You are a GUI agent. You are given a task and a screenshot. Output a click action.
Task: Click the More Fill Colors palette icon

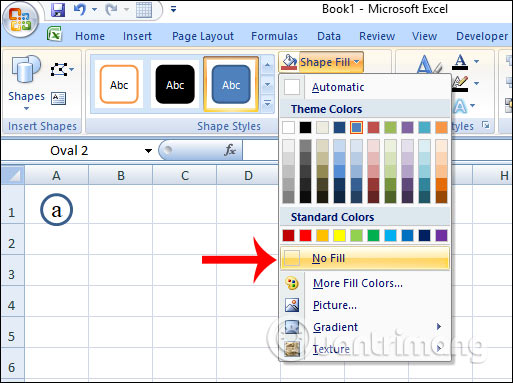(292, 283)
